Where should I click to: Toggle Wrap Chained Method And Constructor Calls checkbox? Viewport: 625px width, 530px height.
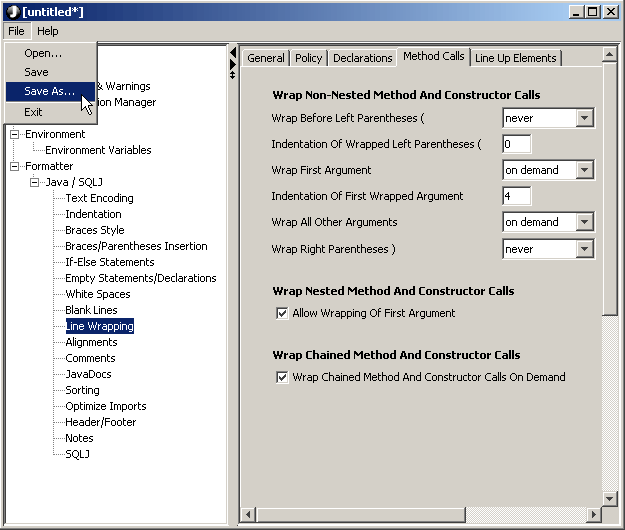pyautogui.click(x=282, y=377)
